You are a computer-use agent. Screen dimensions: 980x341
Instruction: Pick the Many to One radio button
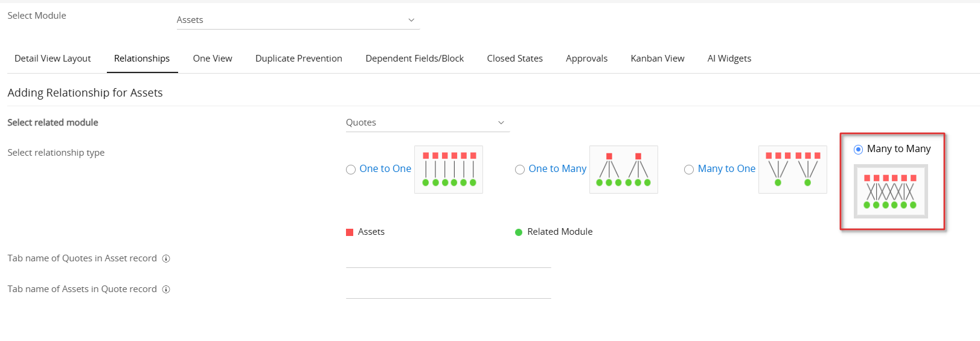point(689,170)
